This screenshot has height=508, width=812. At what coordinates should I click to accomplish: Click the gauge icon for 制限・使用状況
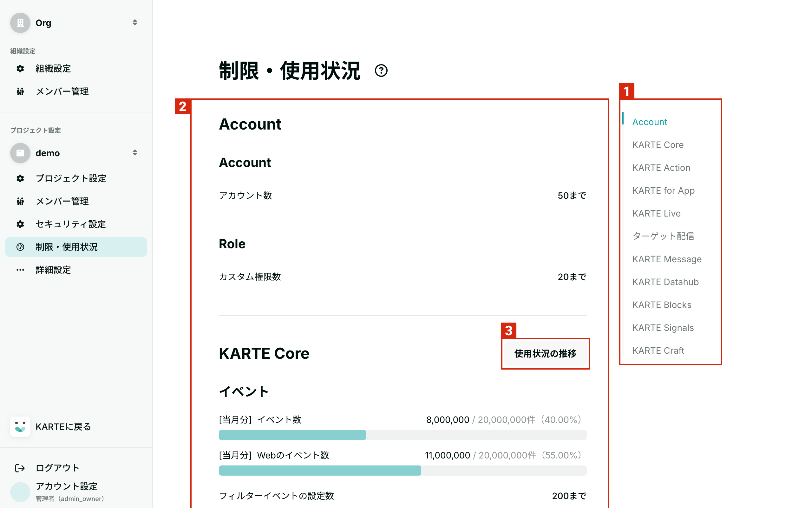point(20,247)
